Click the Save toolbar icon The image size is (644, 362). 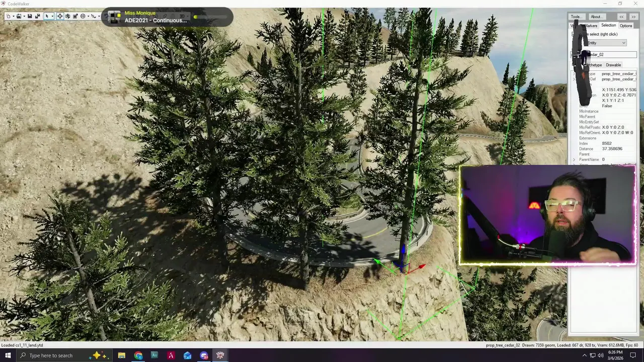pyautogui.click(x=30, y=16)
